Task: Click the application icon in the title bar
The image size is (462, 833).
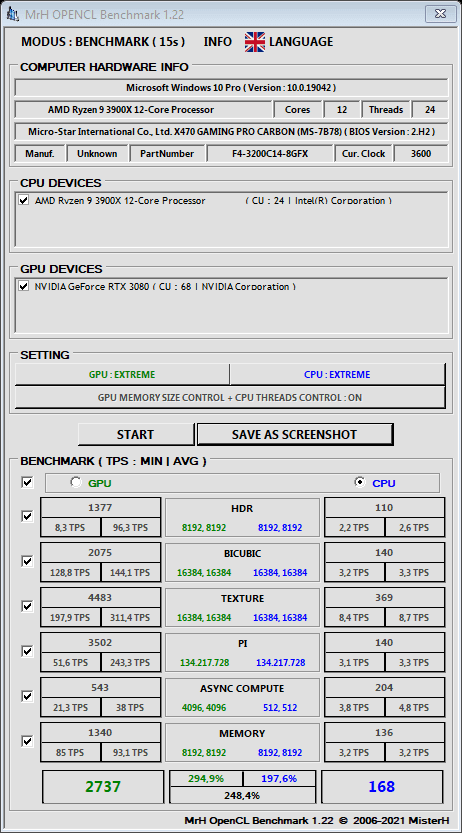Action: click(x=13, y=14)
